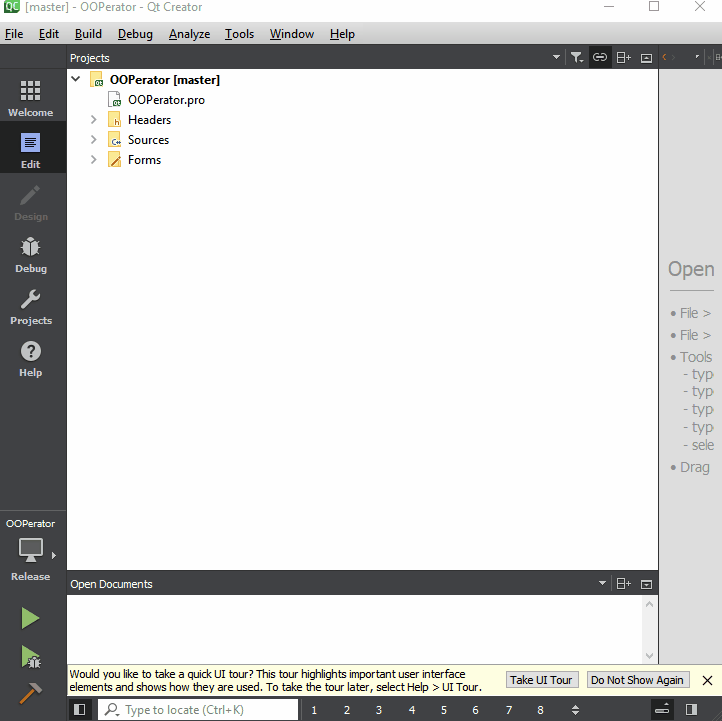Open Design mode
722x721 pixels.
coord(30,203)
